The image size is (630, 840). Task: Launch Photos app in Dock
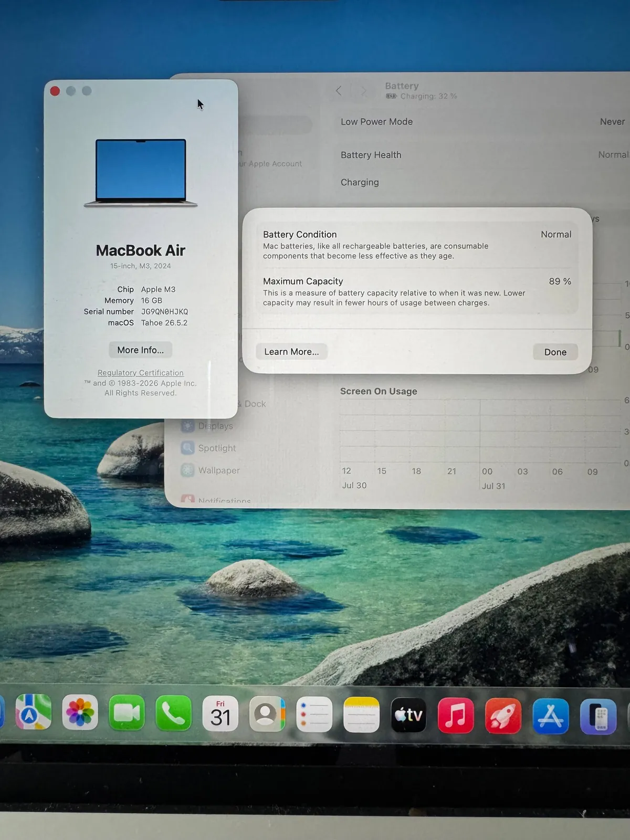click(x=80, y=712)
